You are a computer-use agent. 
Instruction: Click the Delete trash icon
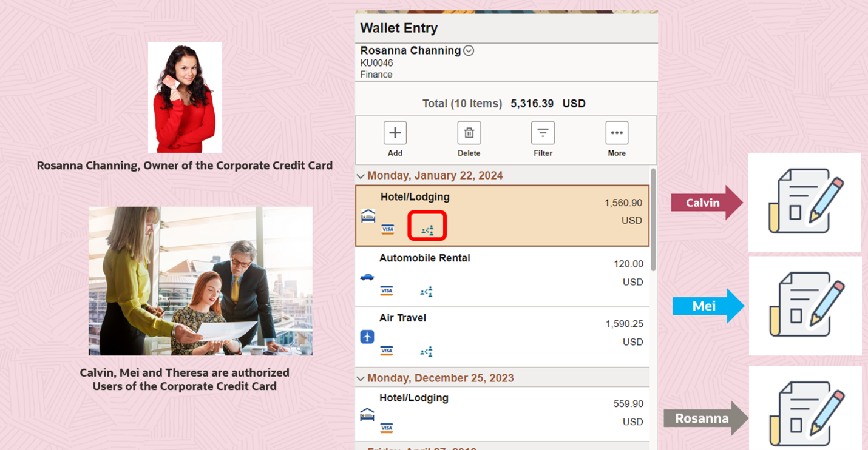(x=469, y=132)
